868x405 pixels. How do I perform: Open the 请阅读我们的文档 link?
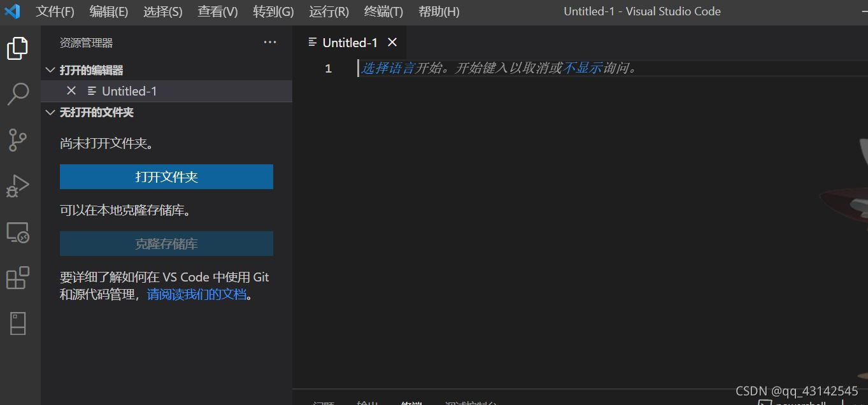[x=197, y=294]
